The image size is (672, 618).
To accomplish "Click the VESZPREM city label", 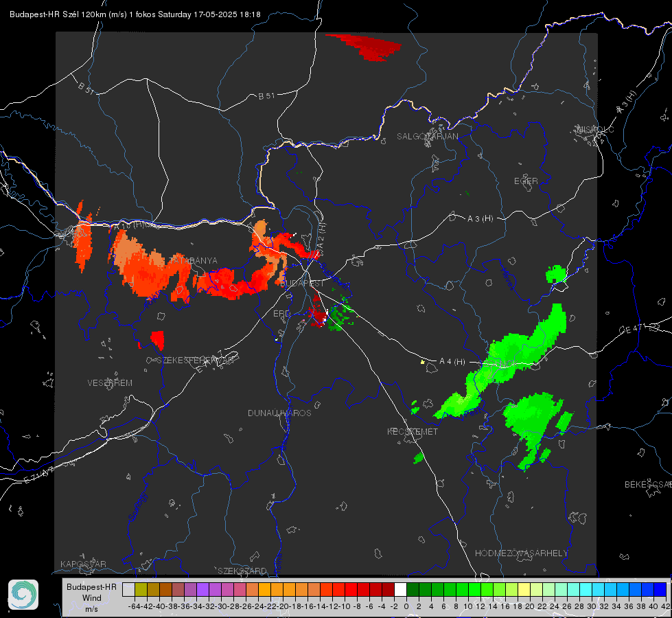I will click(x=110, y=383).
